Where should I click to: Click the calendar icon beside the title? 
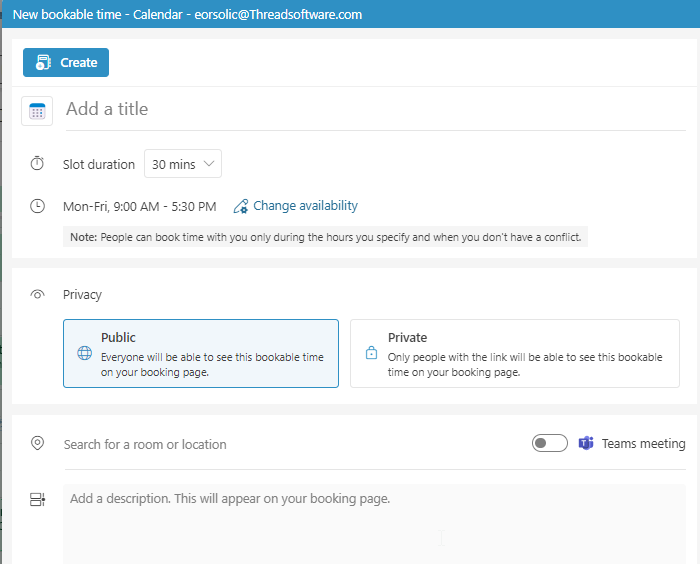point(37,111)
